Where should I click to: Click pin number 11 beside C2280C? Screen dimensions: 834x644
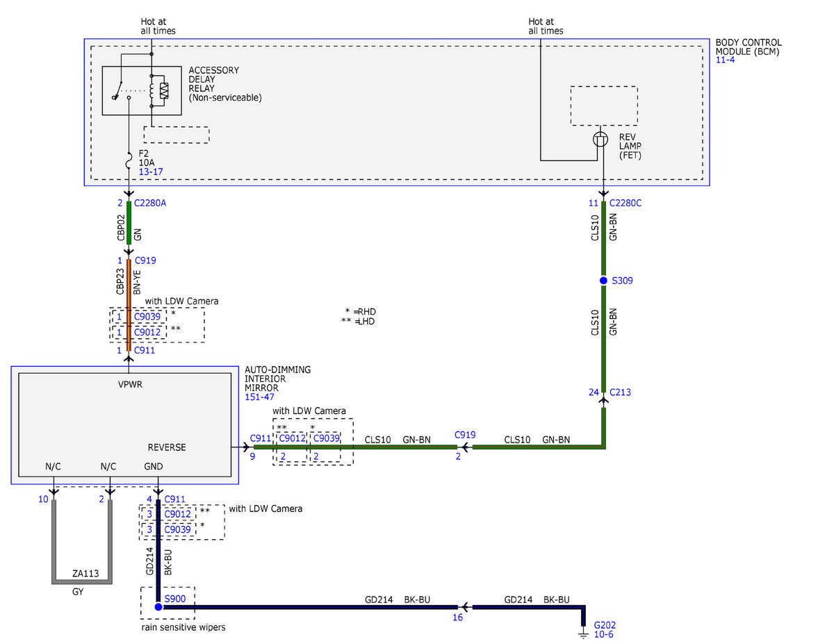click(x=593, y=204)
